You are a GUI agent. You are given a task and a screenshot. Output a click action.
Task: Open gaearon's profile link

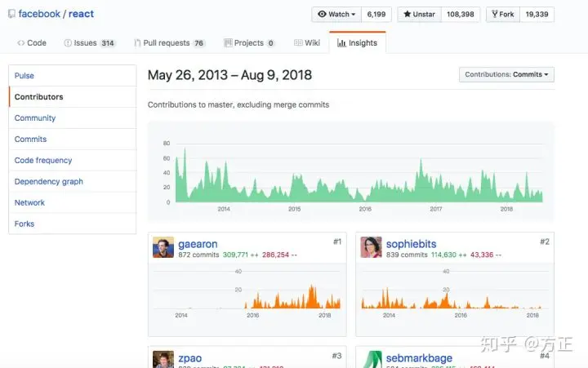pos(198,244)
